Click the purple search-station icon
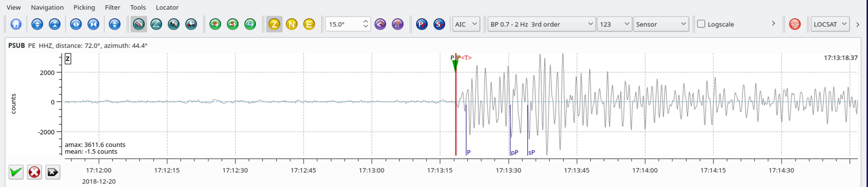This screenshot has width=868, height=187. click(x=398, y=24)
